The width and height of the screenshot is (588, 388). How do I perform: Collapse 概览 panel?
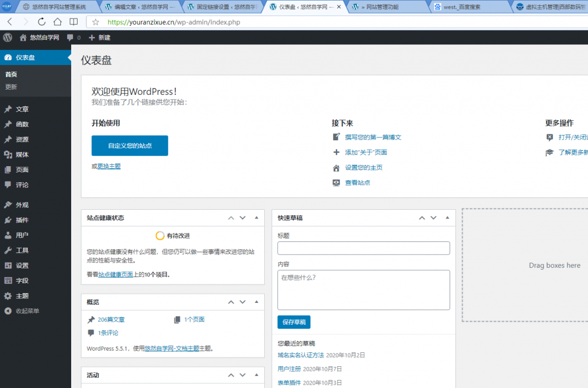(x=257, y=302)
